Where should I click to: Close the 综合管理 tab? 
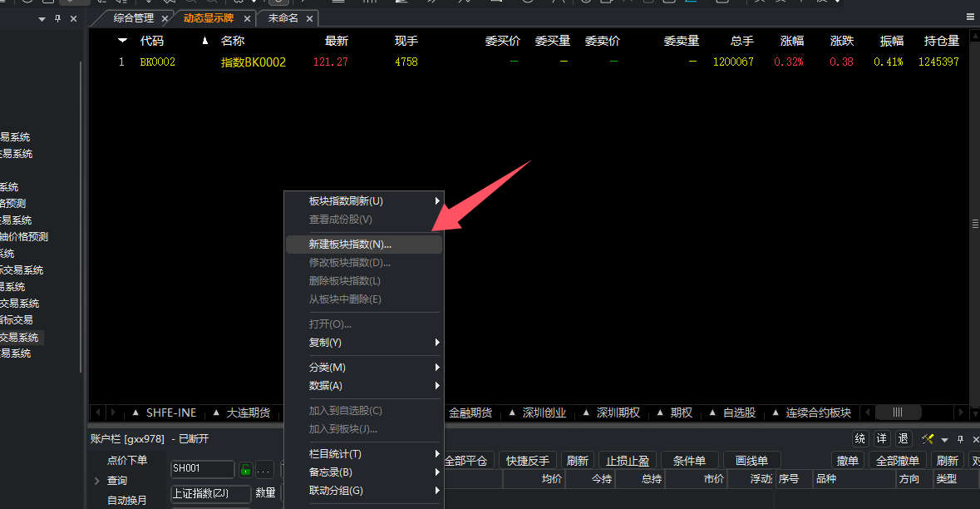[165, 19]
